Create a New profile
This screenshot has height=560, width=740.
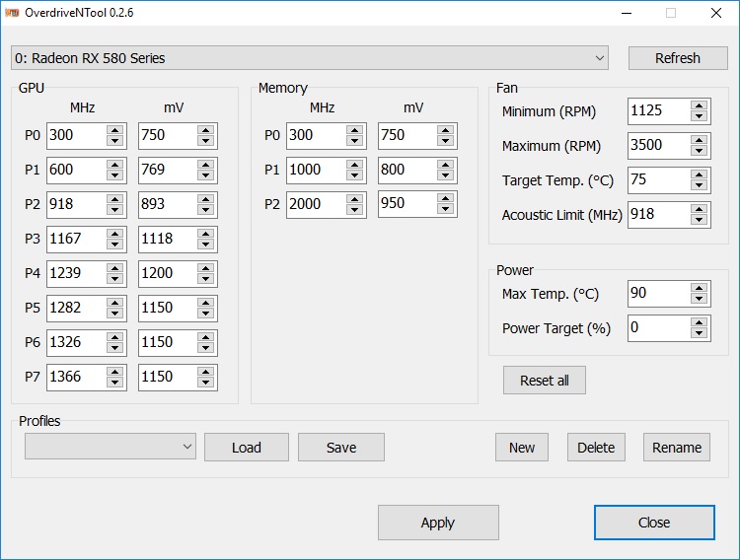(522, 448)
